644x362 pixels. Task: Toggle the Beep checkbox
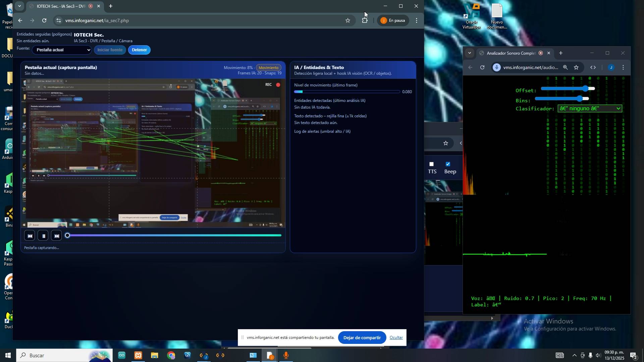tap(448, 164)
